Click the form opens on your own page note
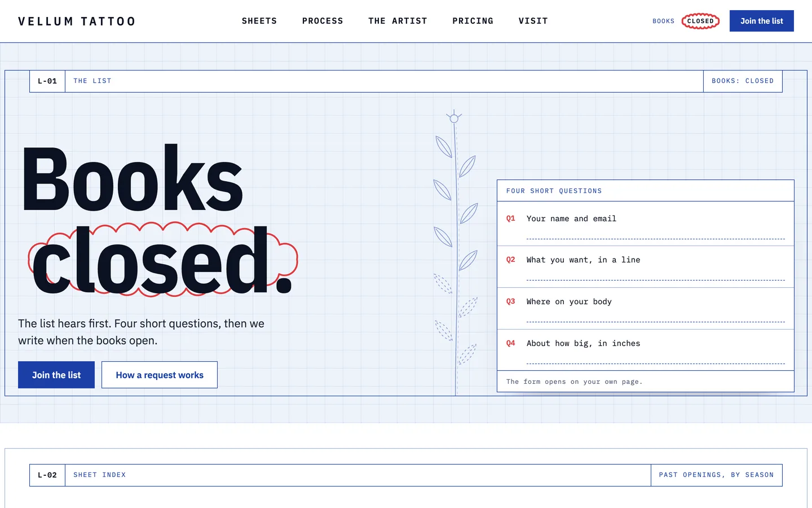The image size is (812, 508). click(x=574, y=382)
